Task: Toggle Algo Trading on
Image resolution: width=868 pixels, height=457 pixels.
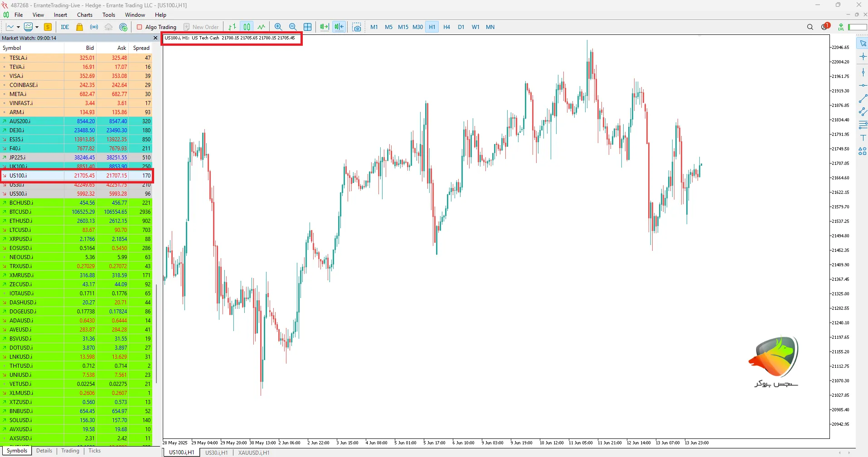Action: (156, 27)
